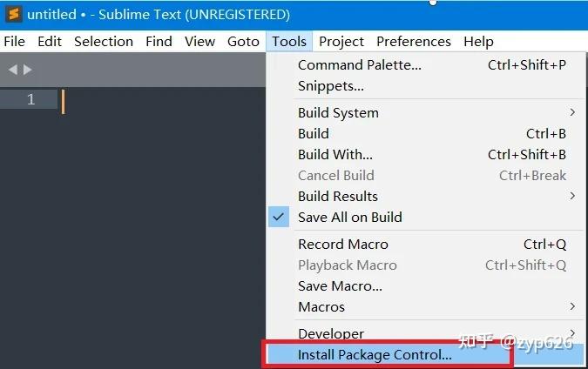Click the left tab navigation arrow

coord(13,70)
